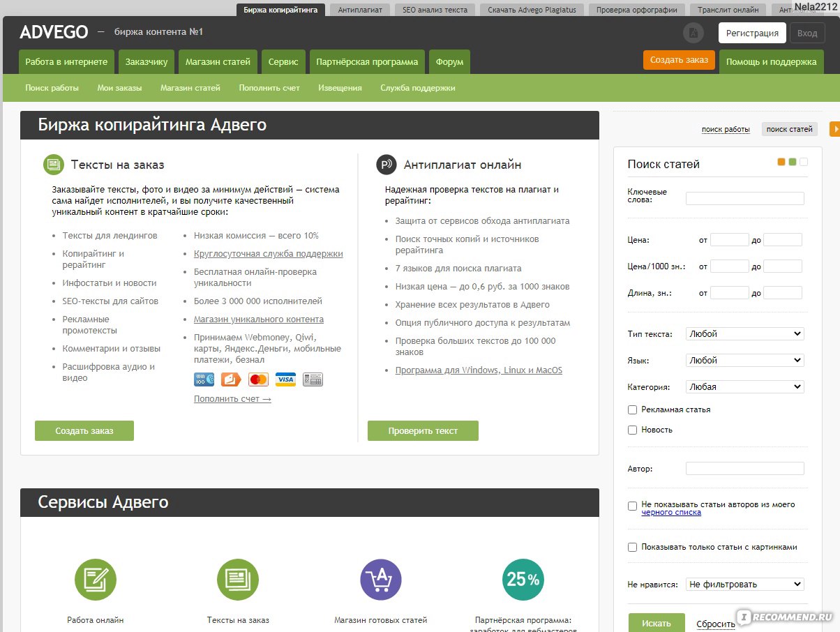The image size is (840, 632).
Task: Click the Антиплагиат онлайн heading icon
Action: click(387, 165)
